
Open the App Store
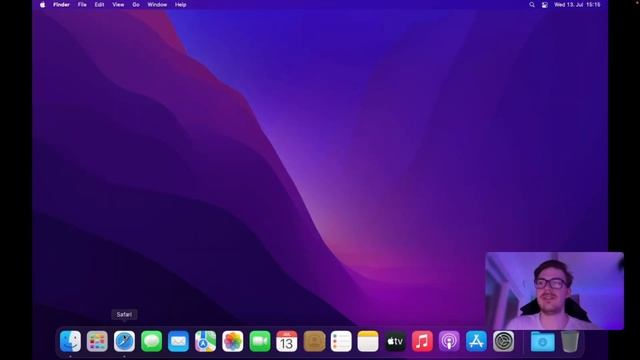(476, 341)
